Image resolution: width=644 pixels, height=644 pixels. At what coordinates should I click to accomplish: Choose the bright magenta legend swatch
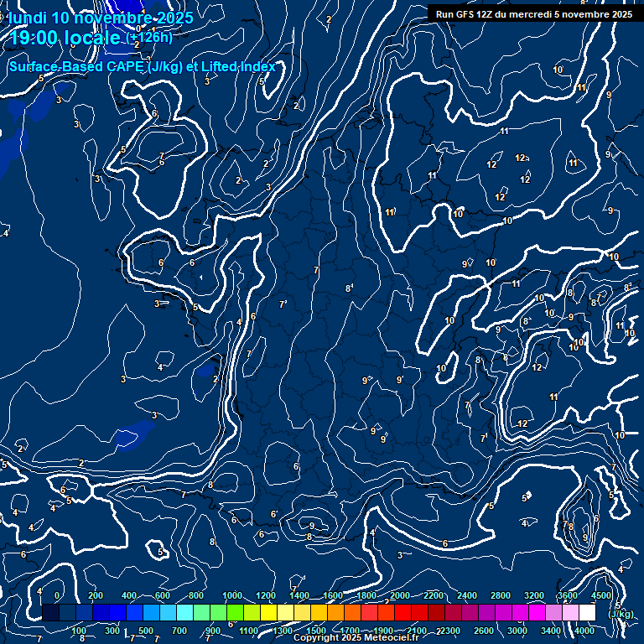(x=537, y=613)
